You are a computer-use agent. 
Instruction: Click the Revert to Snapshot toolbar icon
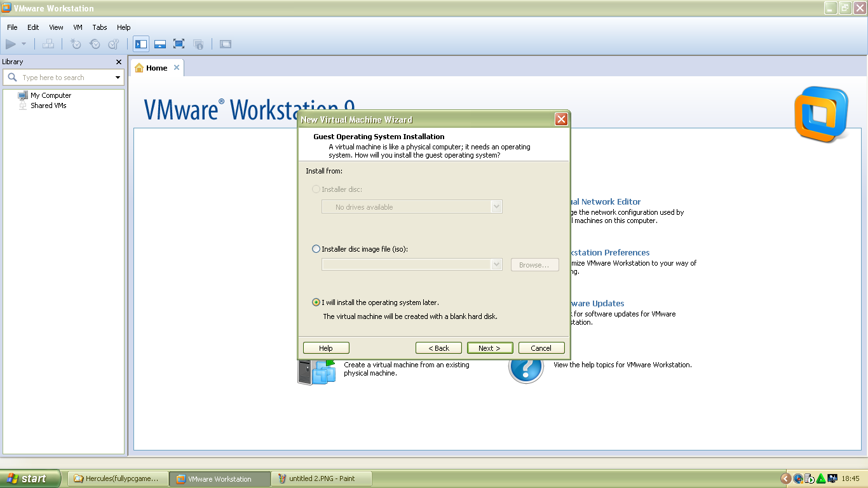[x=95, y=44]
